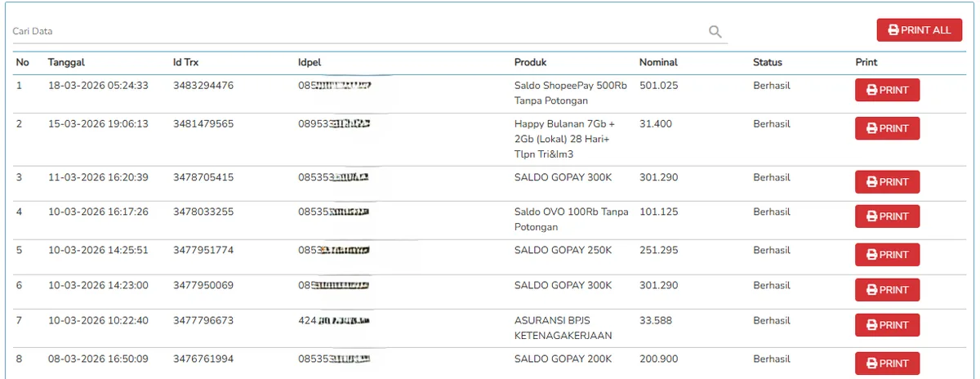The width and height of the screenshot is (980, 379).
Task: Click nominal value 501.025
Action: click(x=659, y=85)
